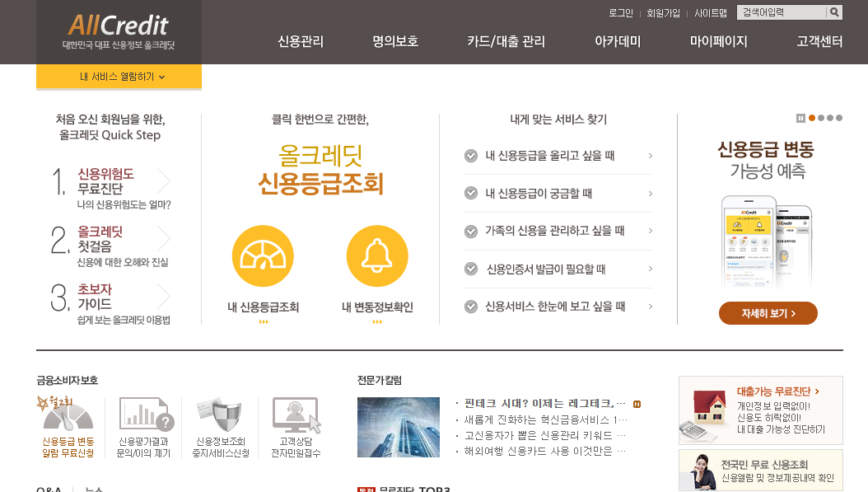
Task: Open 카드/대출 관리 menu
Action: [506, 41]
